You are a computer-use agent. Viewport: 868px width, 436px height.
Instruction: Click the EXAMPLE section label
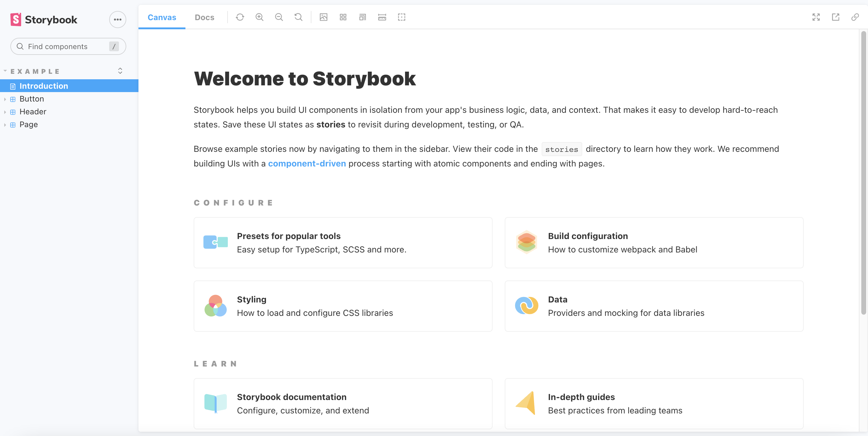pos(35,71)
